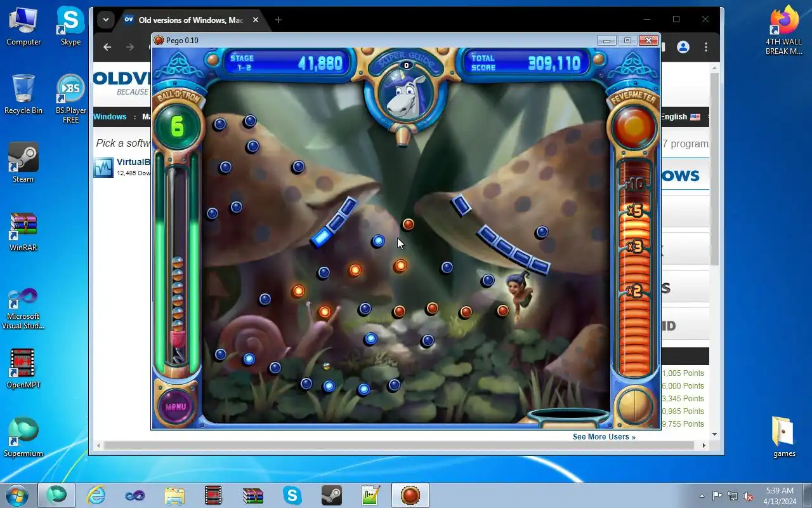Click the muted volume icon in the tray

tap(749, 496)
